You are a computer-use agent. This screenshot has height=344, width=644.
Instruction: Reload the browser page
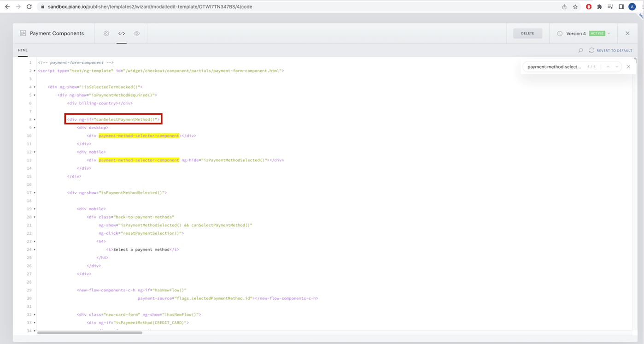pos(29,7)
